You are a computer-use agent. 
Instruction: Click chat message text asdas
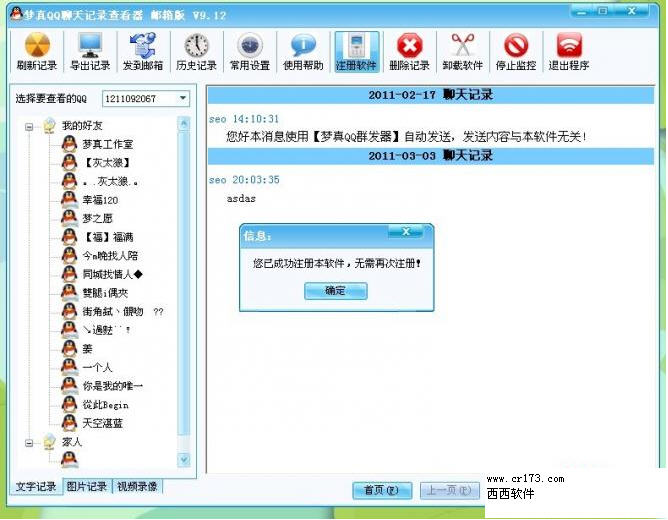pyautogui.click(x=241, y=198)
